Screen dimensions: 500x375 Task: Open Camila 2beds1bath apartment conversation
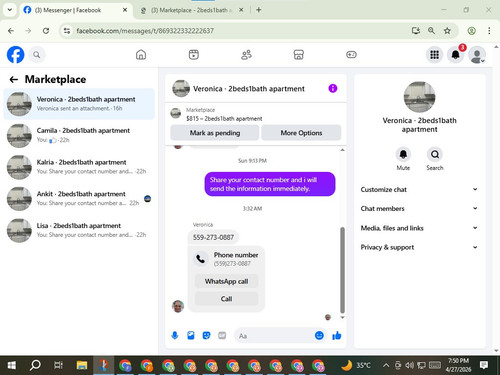click(79, 135)
